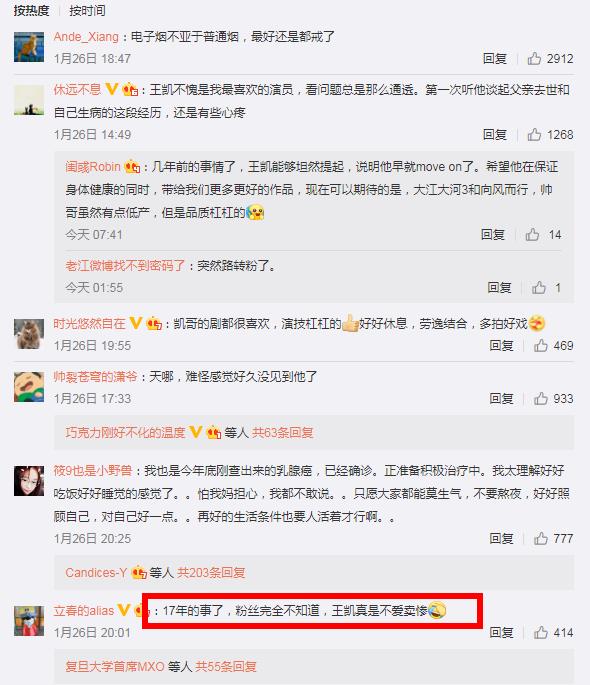Screen dimensions: 590x685
Task: Thumbs-up 立春的alias's comment with 414 likes
Action: [x=541, y=632]
